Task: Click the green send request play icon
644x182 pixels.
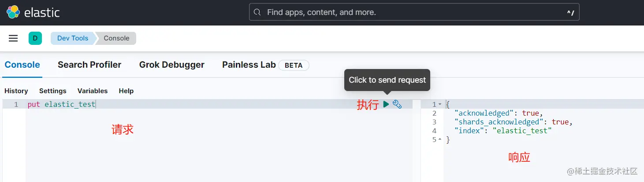Action: click(386, 105)
